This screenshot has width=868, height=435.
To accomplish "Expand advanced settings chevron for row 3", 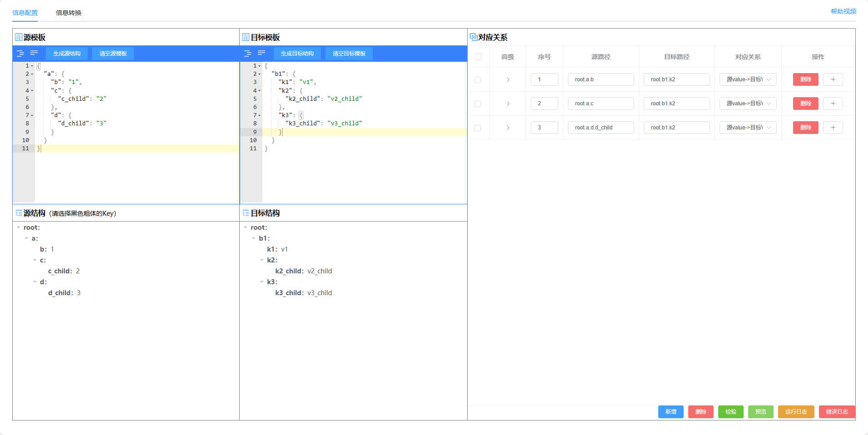I will (508, 128).
